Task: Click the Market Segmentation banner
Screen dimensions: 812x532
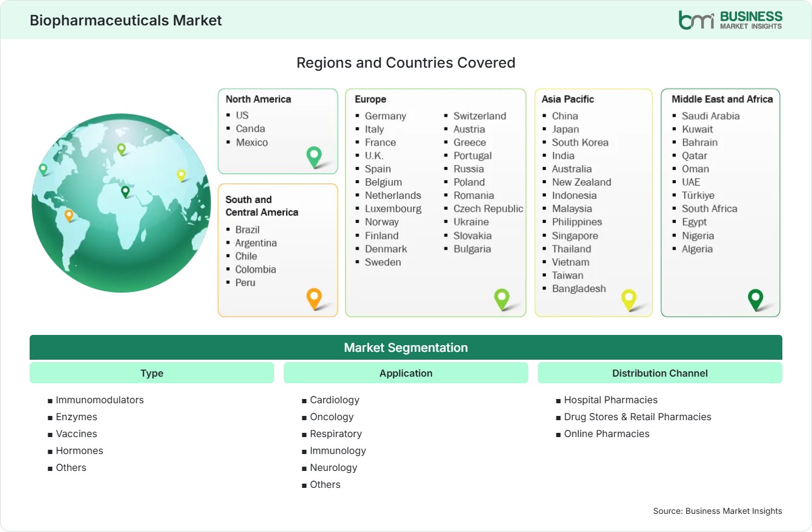Action: click(x=406, y=348)
